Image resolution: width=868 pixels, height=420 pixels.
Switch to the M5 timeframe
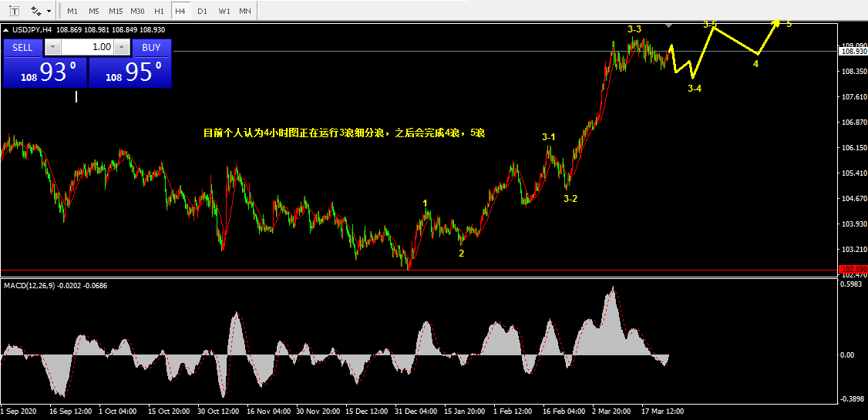pyautogui.click(x=93, y=11)
